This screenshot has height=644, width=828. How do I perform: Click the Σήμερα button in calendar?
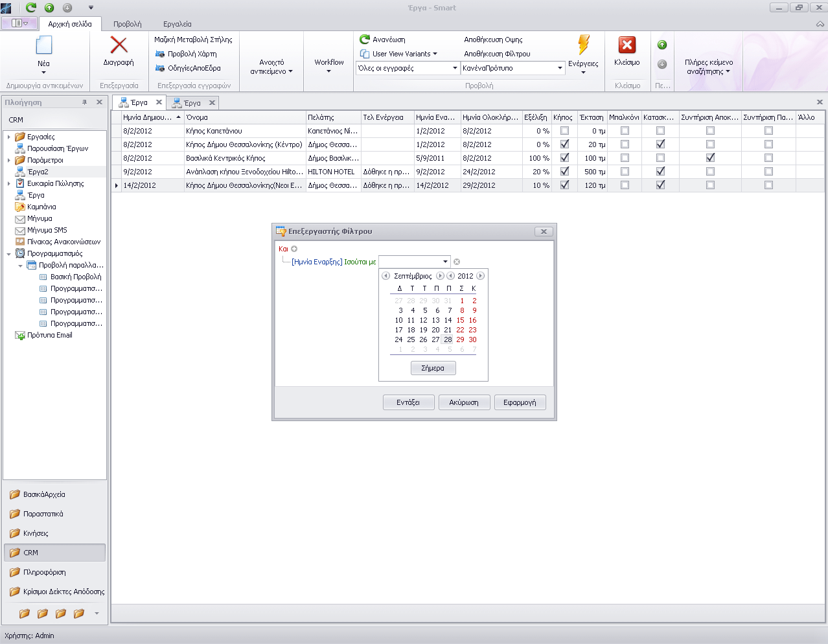point(433,368)
